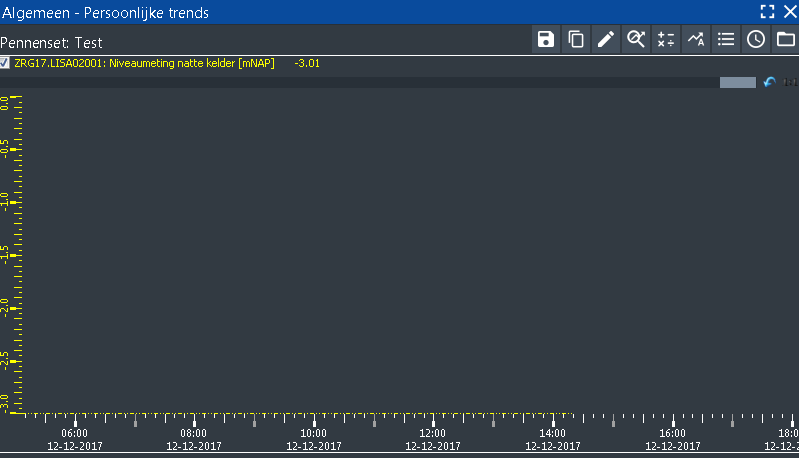The width and height of the screenshot is (799, 458).
Task: Open the math operators calculation icon
Action: pos(666,40)
